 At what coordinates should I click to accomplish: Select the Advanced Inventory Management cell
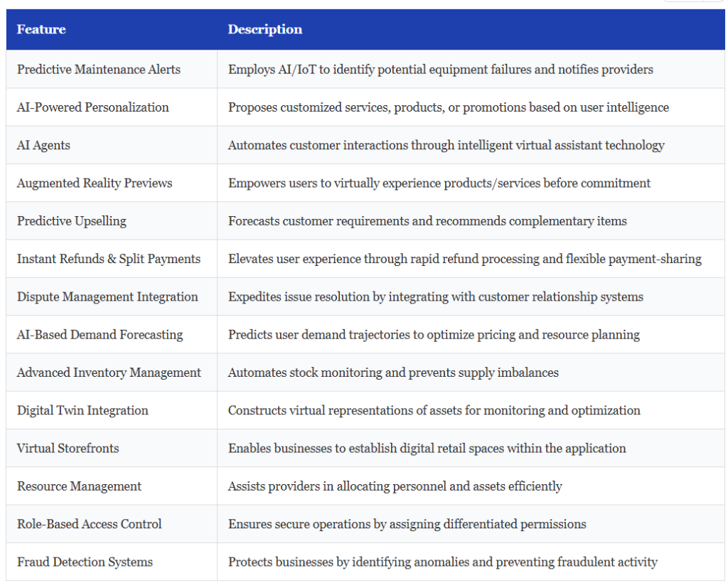click(109, 373)
